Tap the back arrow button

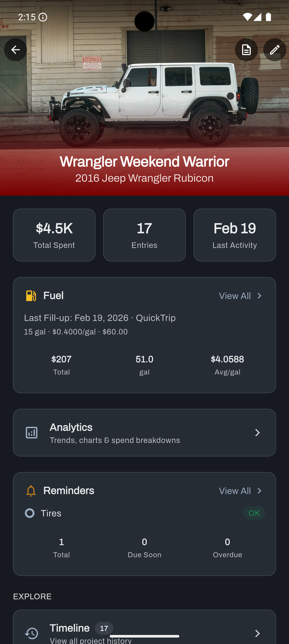(15, 50)
